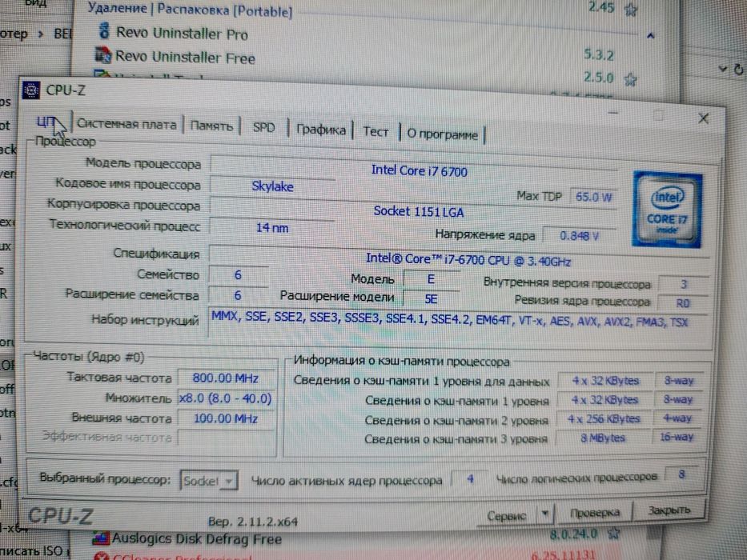The height and width of the screenshot is (560, 747).
Task: Open the Память tab
Action: pos(211,126)
